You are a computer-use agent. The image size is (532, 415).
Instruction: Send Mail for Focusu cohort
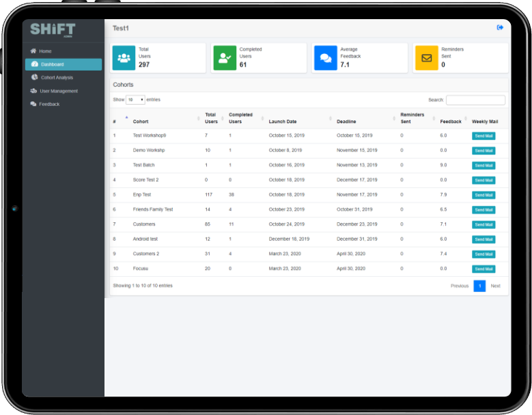pyautogui.click(x=484, y=269)
